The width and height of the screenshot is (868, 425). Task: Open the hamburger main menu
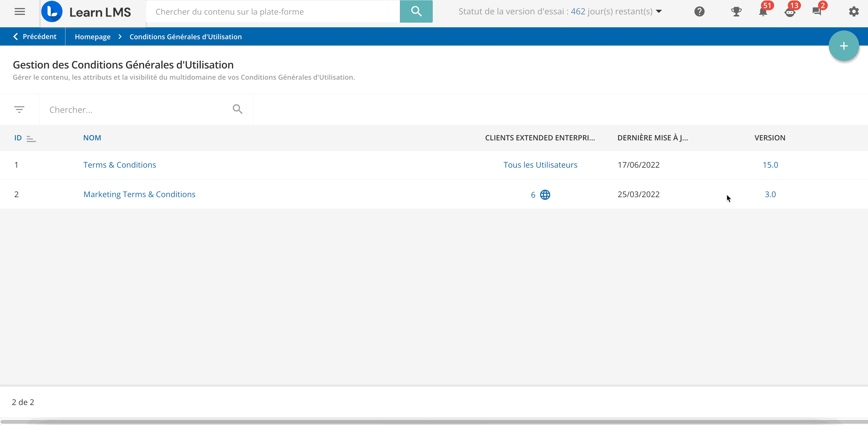20,12
